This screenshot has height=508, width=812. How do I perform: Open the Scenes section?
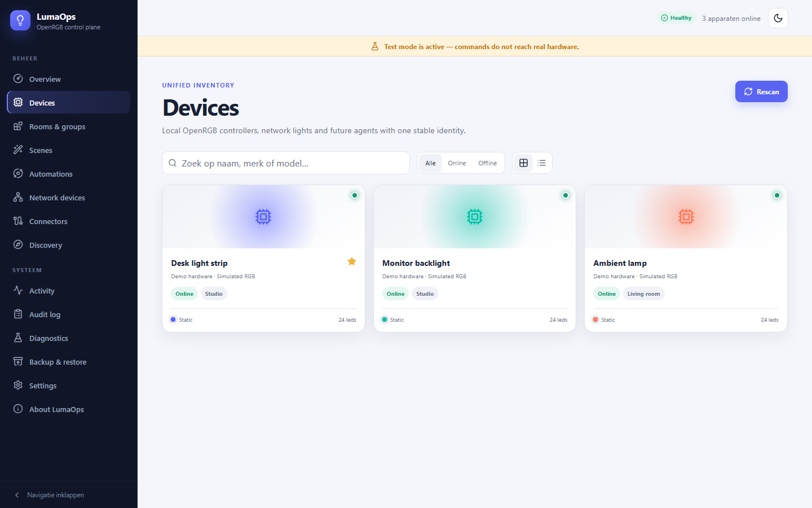coord(68,150)
